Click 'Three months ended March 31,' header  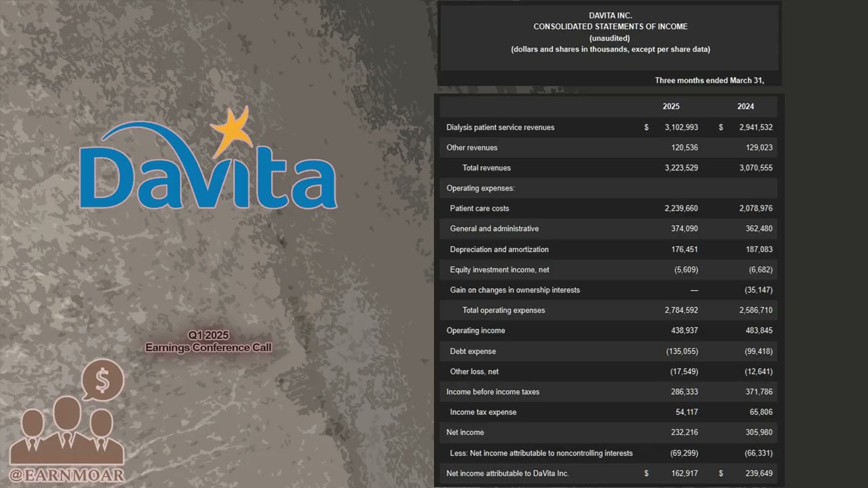point(709,81)
